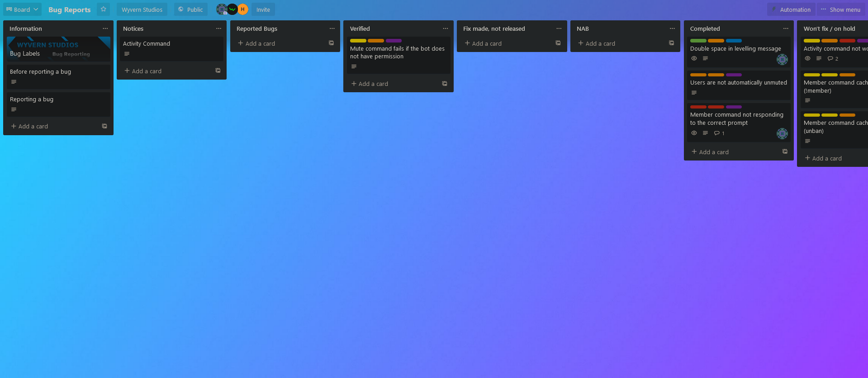Viewport: 868px width, 378px height.
Task: Open Notices list actions menu
Action: (219, 28)
